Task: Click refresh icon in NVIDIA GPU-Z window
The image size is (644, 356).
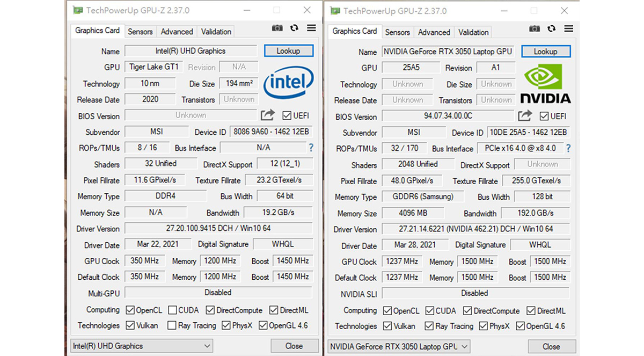Action: (552, 29)
